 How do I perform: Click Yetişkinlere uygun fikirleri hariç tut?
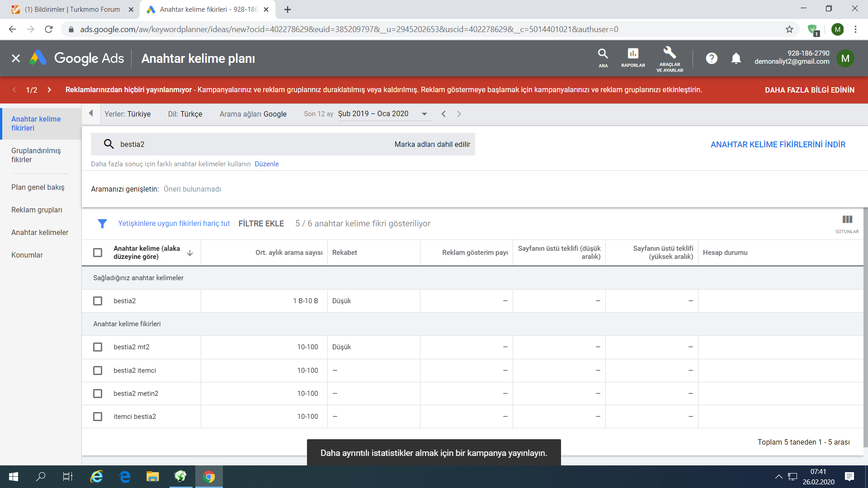click(174, 224)
